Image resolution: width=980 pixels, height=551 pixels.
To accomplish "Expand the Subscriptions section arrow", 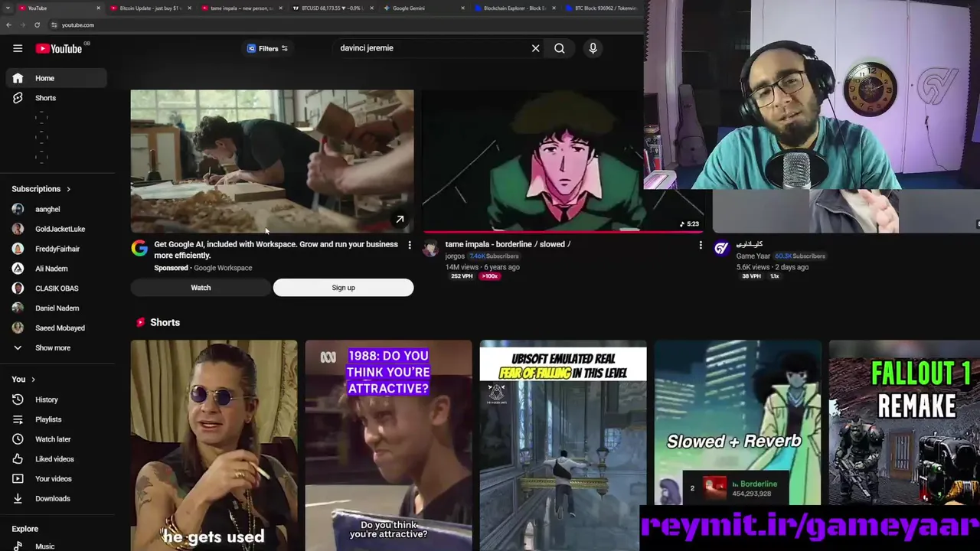I will point(68,189).
